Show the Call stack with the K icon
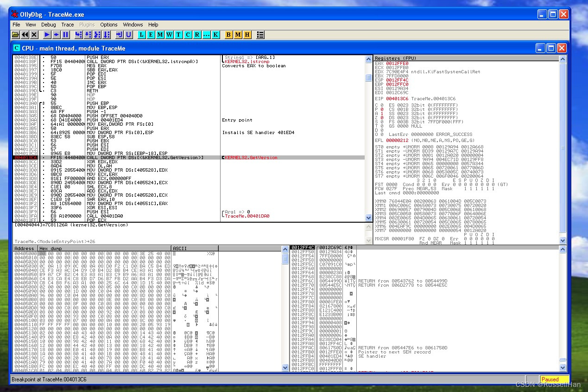This screenshot has height=392, width=588. click(216, 35)
